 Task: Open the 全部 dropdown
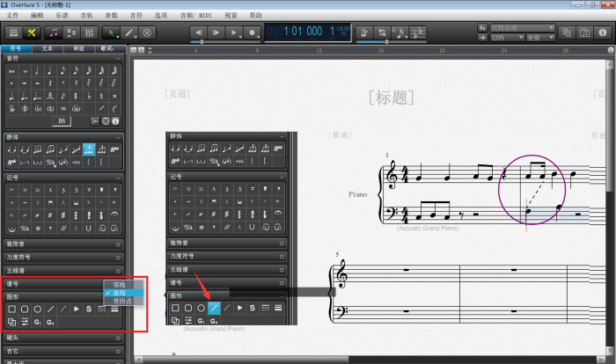540,38
